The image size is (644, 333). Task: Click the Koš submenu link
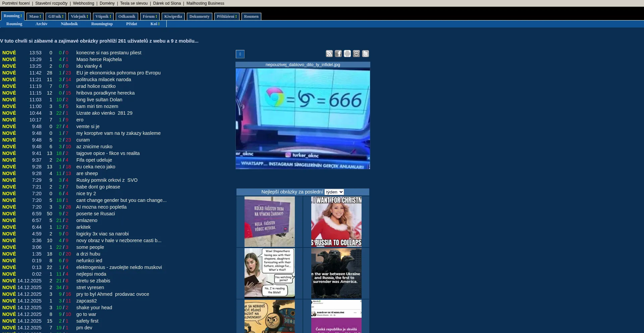[155, 24]
